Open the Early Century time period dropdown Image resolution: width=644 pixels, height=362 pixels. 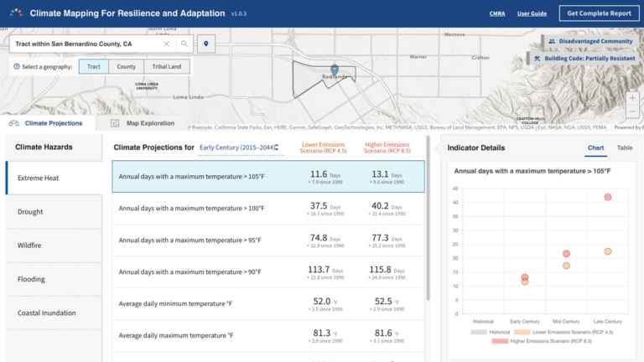(x=239, y=147)
